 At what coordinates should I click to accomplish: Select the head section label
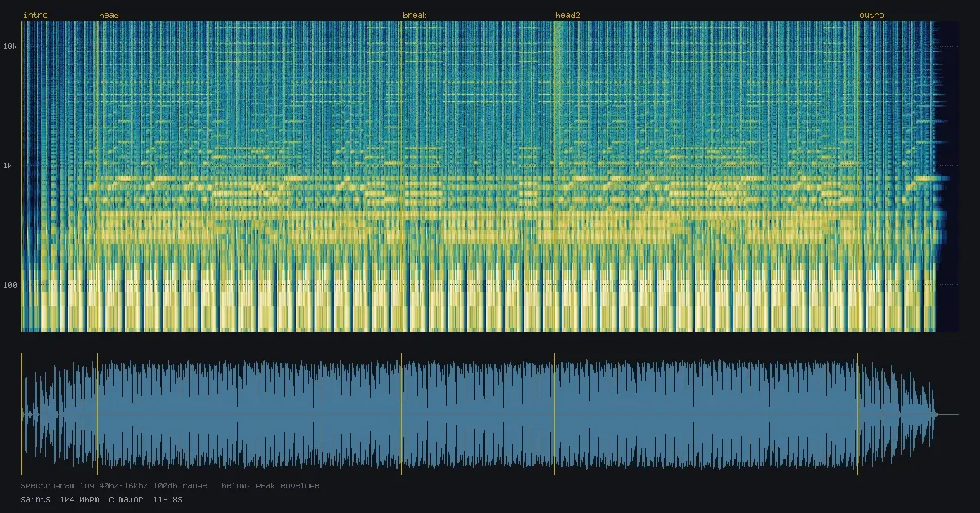pyautogui.click(x=109, y=16)
